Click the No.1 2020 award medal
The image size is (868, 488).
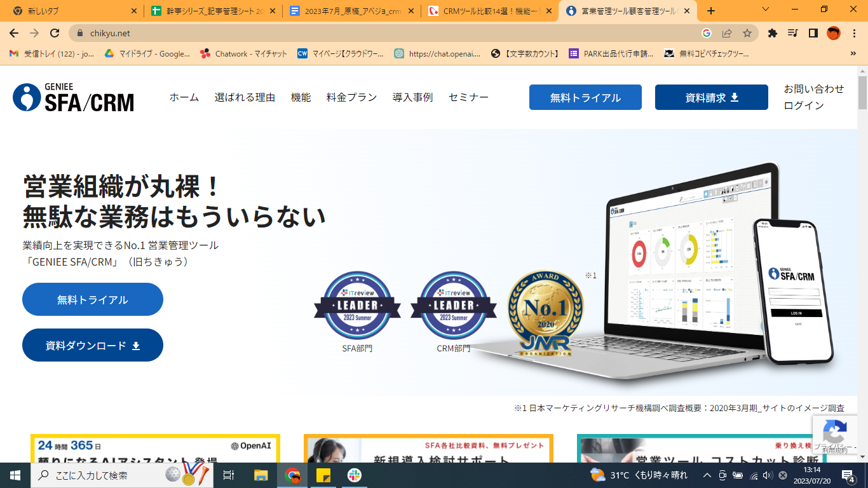click(545, 314)
